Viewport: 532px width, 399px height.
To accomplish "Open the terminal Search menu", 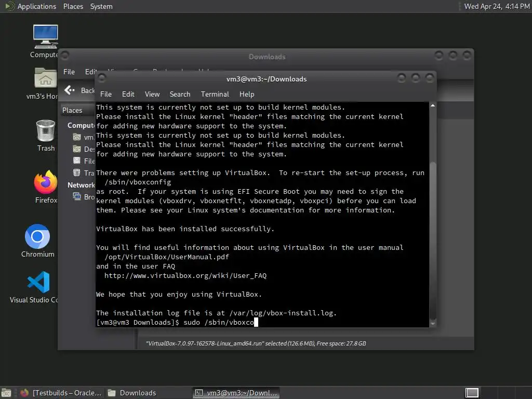I will (x=180, y=94).
